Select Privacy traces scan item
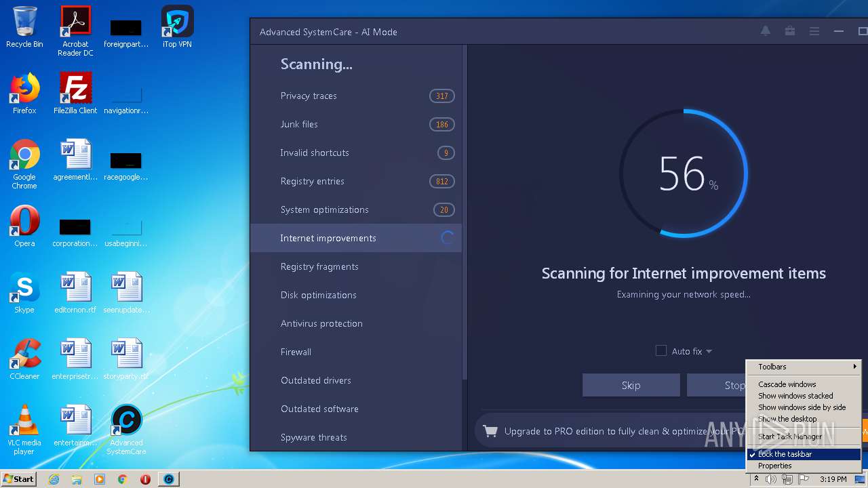The image size is (868, 488). tap(356, 96)
